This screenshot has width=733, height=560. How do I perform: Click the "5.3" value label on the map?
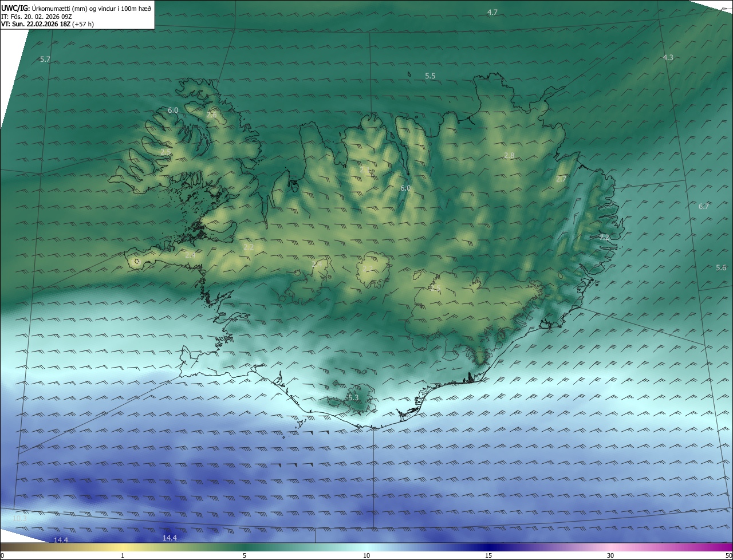tap(353, 397)
